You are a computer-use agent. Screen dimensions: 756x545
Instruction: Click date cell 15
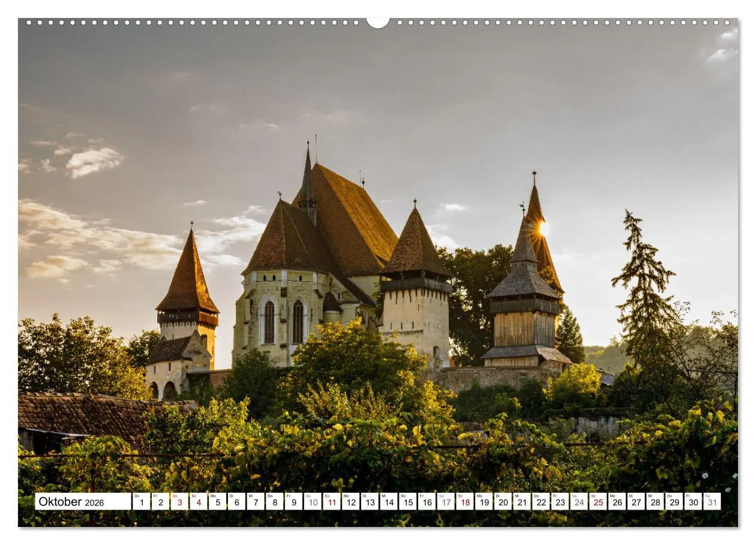pos(408,502)
